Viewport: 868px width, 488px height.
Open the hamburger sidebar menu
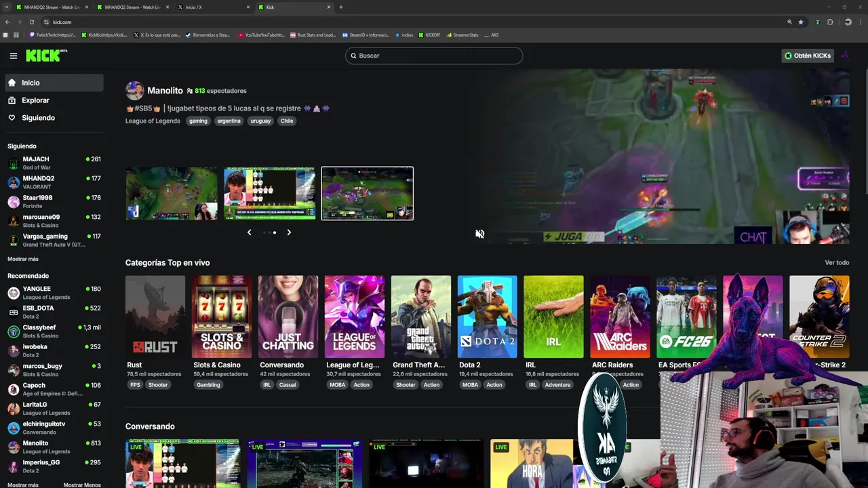click(13, 56)
